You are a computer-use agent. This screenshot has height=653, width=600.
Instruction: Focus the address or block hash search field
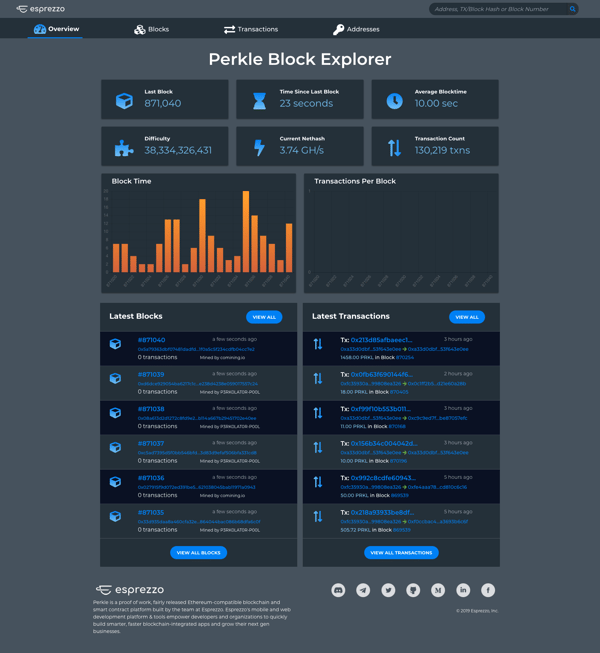(x=498, y=9)
